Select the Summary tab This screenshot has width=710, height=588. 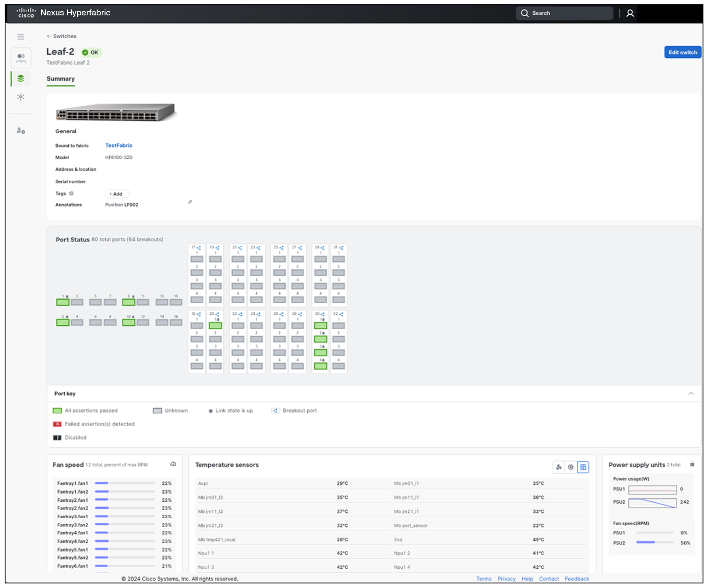(61, 79)
